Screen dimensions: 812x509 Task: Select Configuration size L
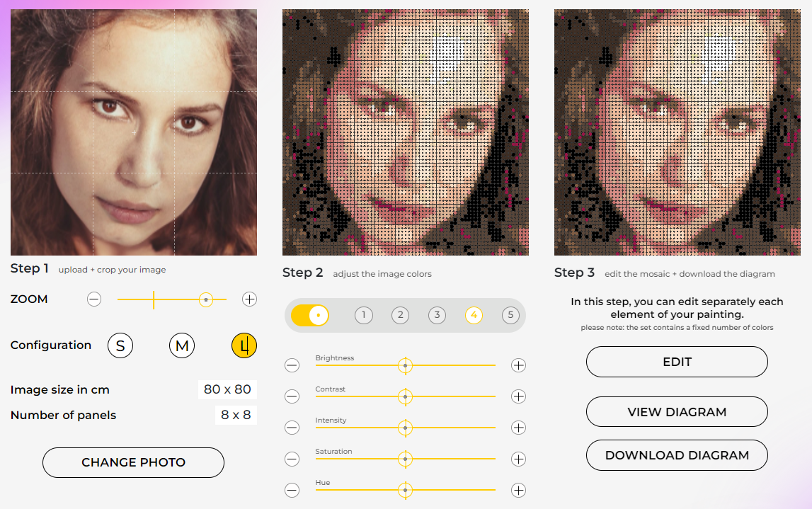244,345
